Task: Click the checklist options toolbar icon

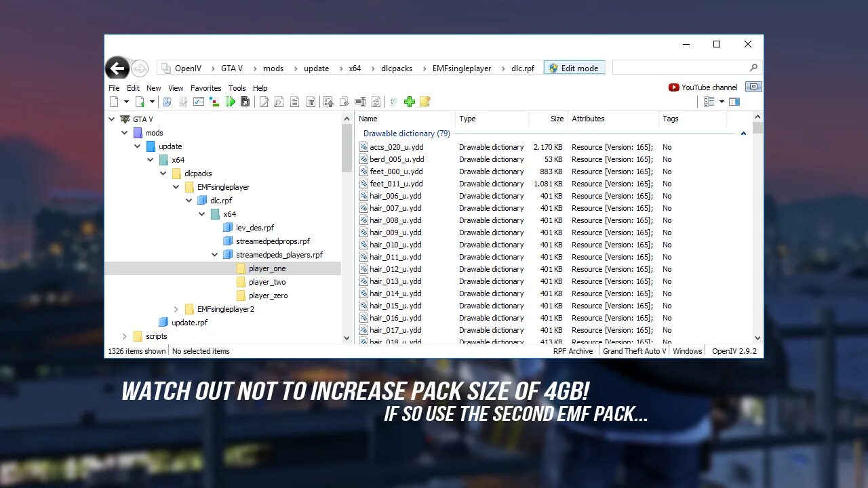Action: click(199, 102)
